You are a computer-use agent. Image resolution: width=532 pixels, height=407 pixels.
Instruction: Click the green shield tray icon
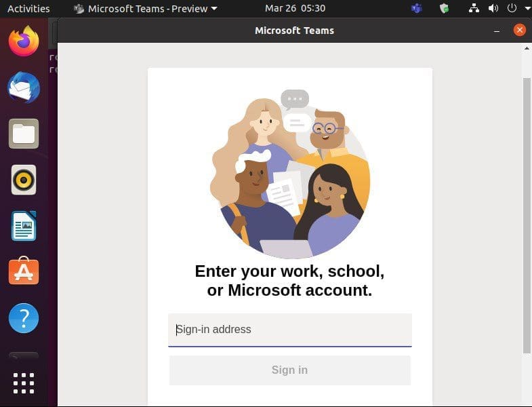pyautogui.click(x=445, y=9)
